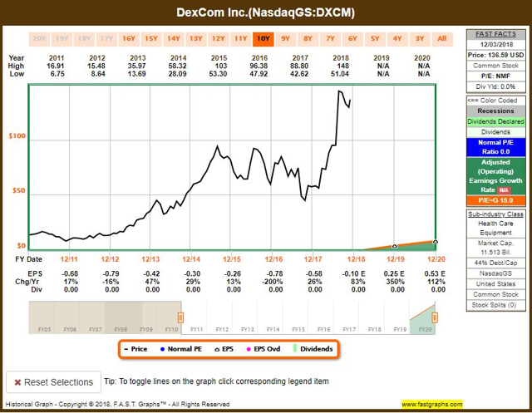The height and width of the screenshot is (413, 532).
Task: Click the -200% Chg/Yr value under 12/16
Action: tap(273, 282)
